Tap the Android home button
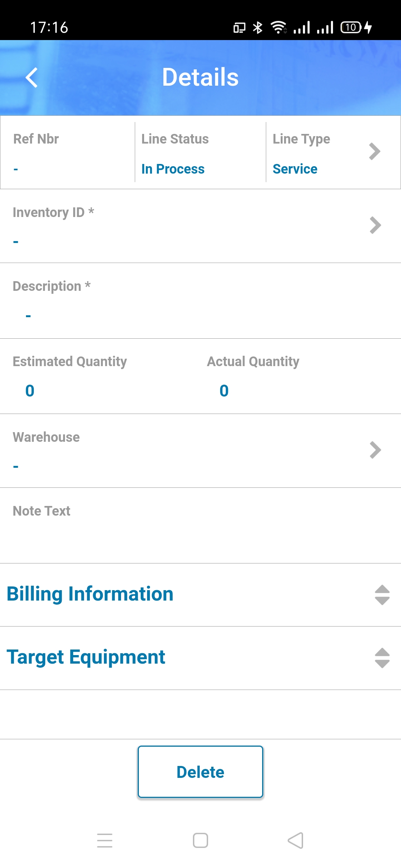The image size is (401, 868). tap(200, 840)
